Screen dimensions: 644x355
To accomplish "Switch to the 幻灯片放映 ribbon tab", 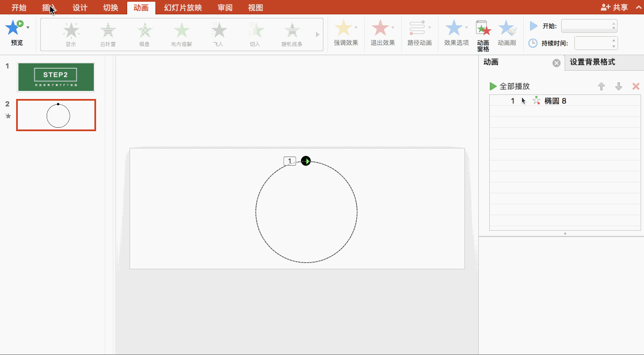I will pyautogui.click(x=183, y=8).
